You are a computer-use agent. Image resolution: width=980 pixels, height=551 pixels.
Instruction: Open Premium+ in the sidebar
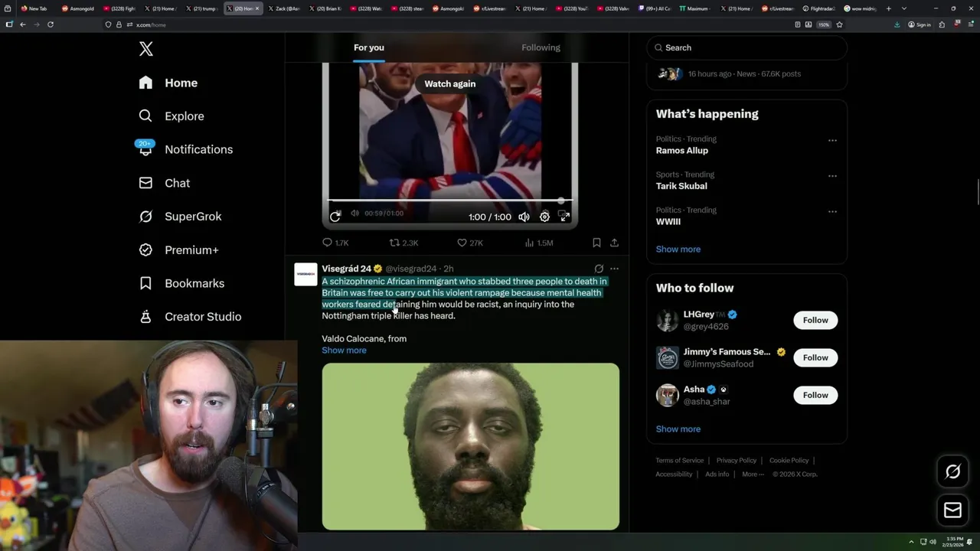click(x=178, y=249)
